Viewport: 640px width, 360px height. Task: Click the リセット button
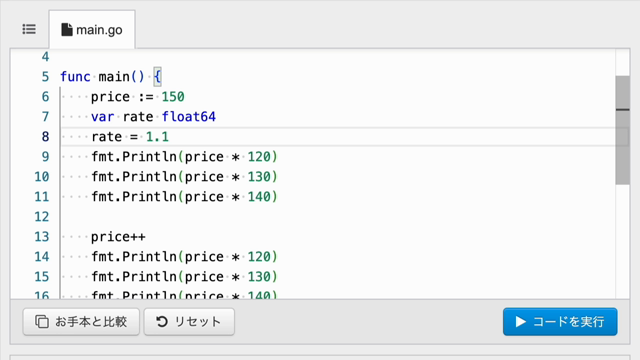pyautogui.click(x=189, y=322)
